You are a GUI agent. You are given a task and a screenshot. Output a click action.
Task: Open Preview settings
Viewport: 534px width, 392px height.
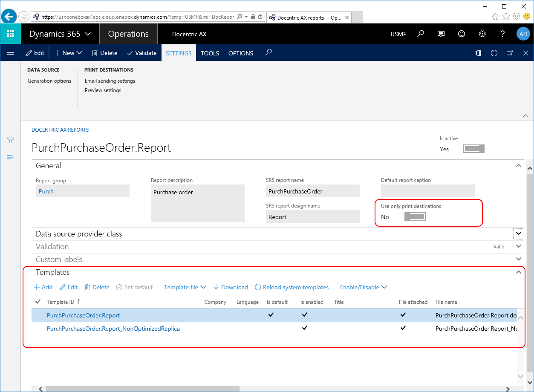(103, 90)
